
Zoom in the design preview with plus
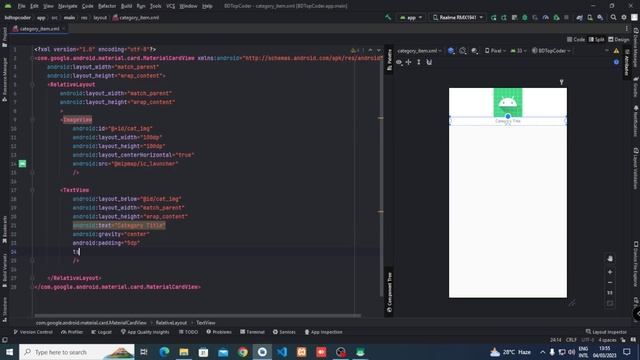[610, 272]
